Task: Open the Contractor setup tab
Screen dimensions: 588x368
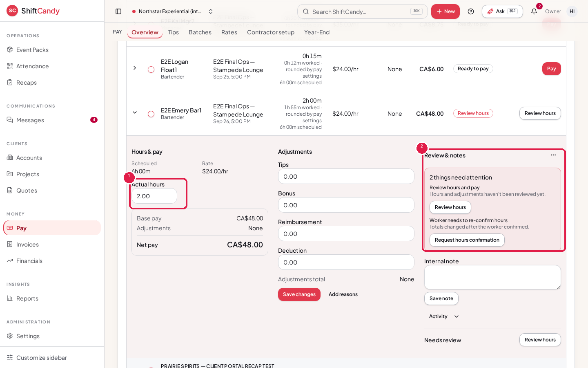Action: click(271, 32)
